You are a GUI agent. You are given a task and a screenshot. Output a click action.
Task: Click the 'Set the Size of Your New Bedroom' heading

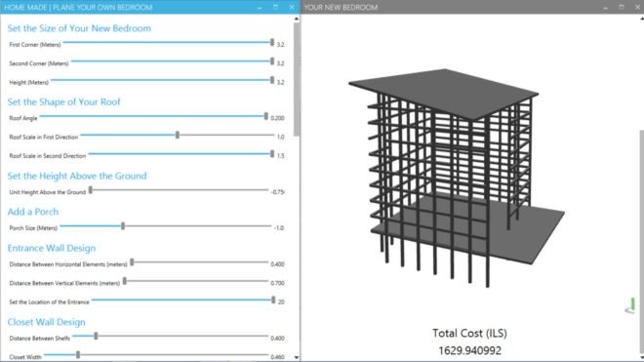point(79,28)
